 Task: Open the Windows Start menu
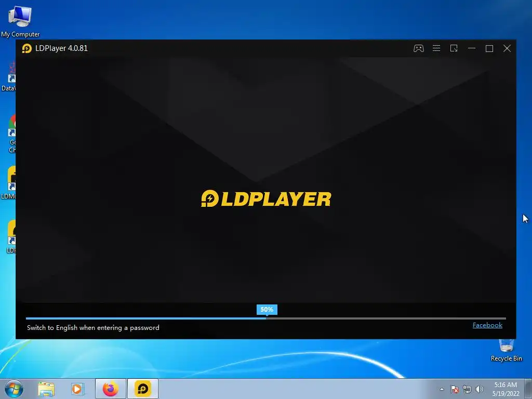14,389
